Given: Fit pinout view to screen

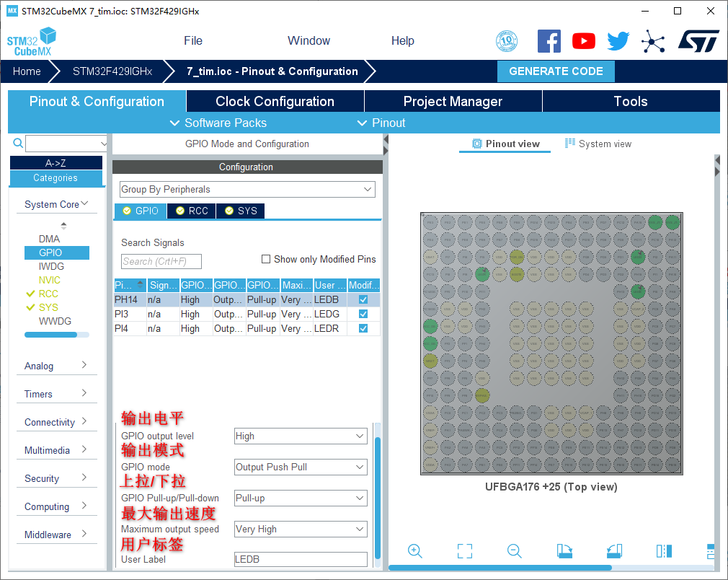Looking at the screenshot, I should 465,551.
